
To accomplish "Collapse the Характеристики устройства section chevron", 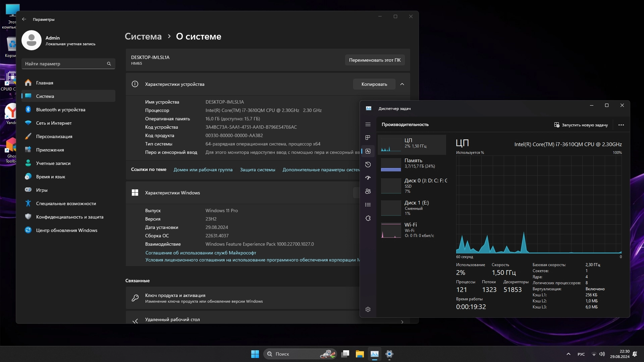I will 402,84.
